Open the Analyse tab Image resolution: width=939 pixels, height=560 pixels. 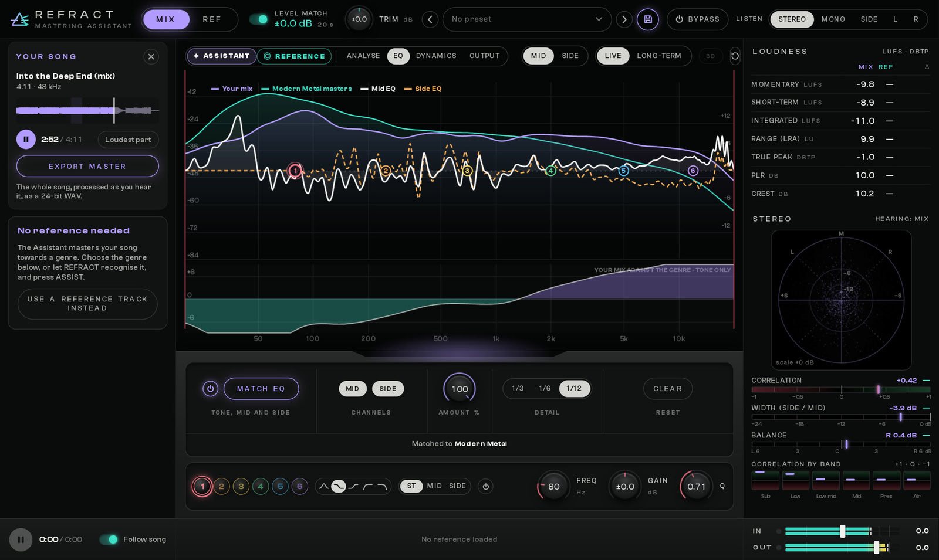tap(363, 56)
